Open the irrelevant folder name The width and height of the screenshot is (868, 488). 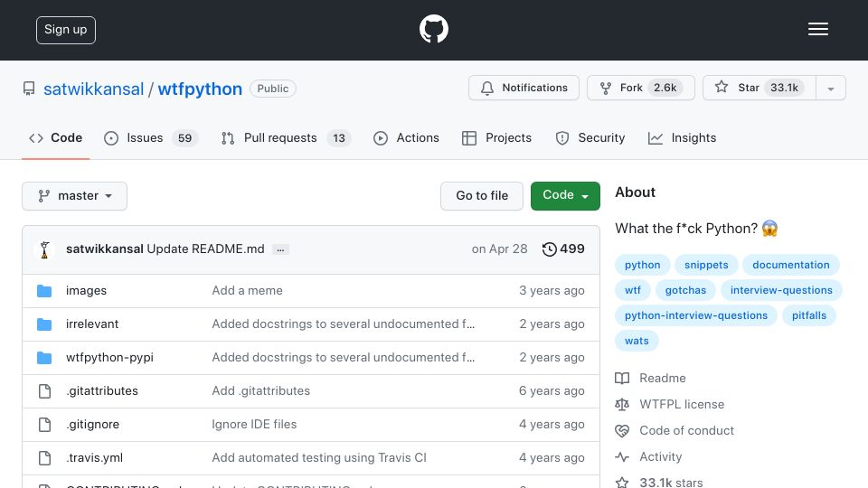[92, 324]
